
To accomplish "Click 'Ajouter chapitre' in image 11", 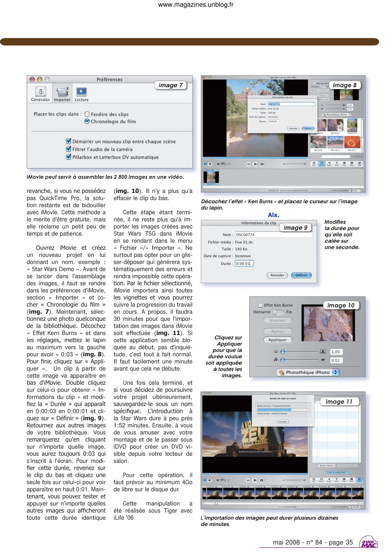I will [x=326, y=466].
